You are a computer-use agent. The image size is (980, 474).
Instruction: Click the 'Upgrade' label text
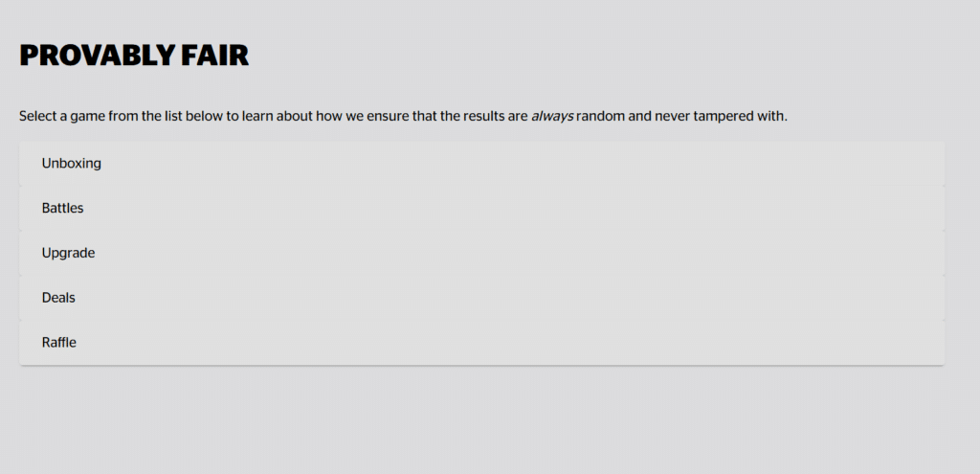68,253
